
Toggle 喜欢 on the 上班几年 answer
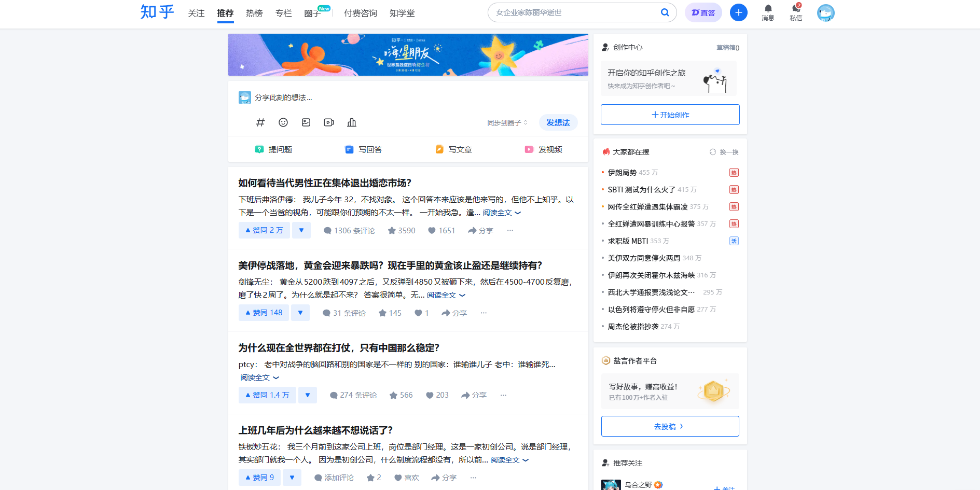[407, 477]
